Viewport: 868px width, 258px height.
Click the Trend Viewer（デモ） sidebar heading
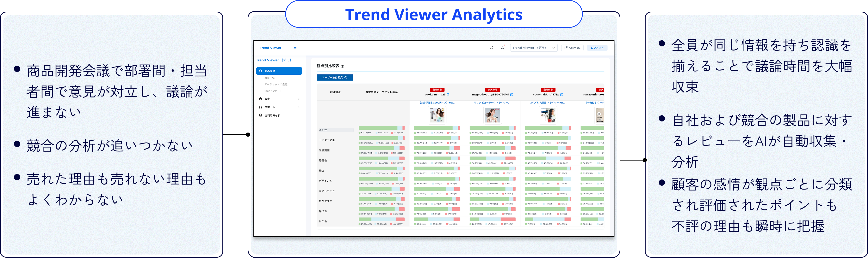click(274, 60)
